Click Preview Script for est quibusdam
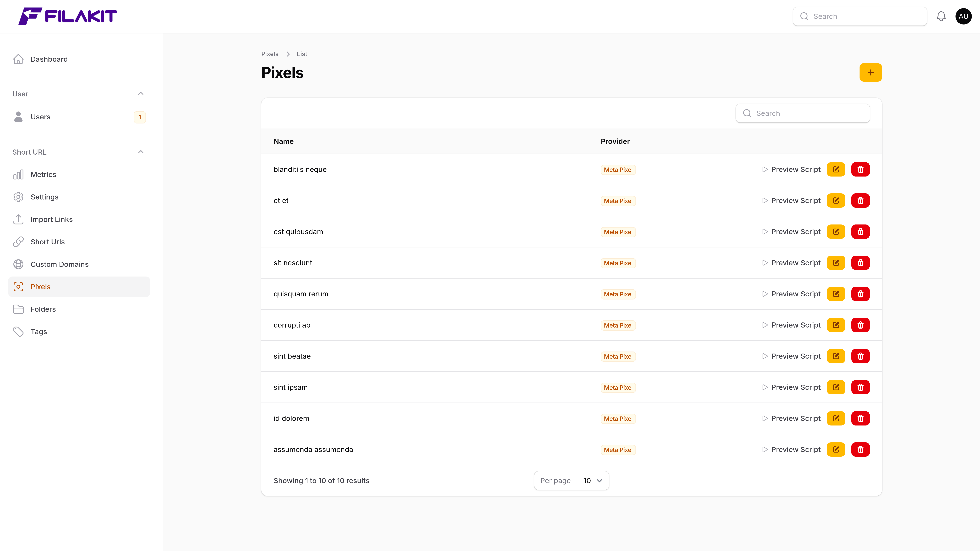This screenshot has width=980, height=551. pos(791,232)
